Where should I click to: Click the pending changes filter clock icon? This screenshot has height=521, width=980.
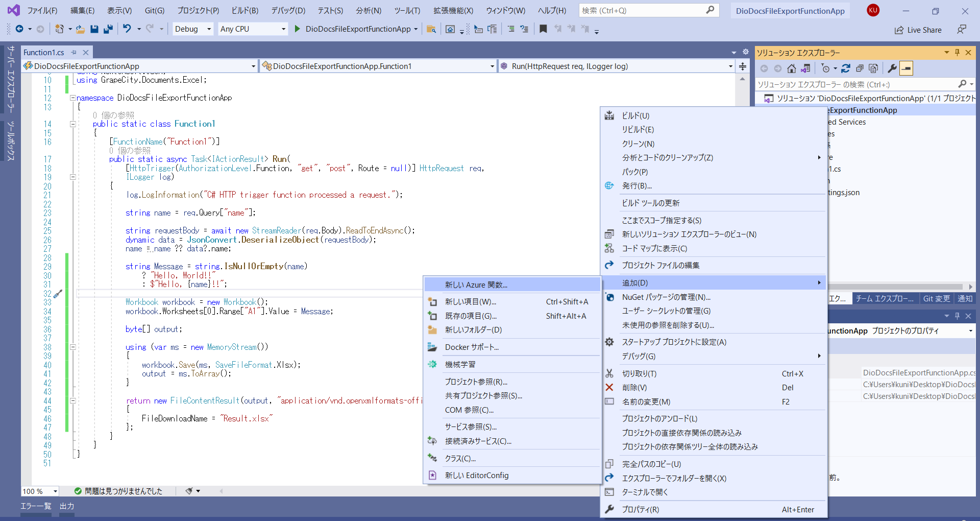pos(825,68)
